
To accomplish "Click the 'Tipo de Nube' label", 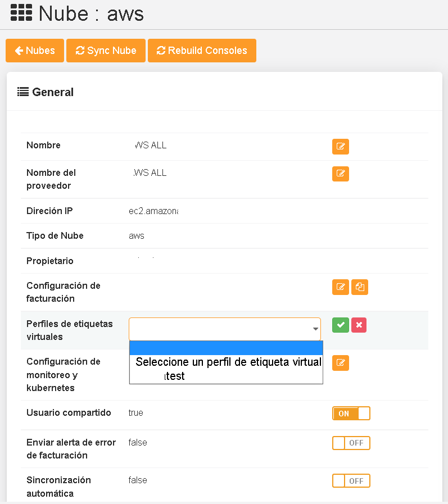I will pyautogui.click(x=55, y=235).
